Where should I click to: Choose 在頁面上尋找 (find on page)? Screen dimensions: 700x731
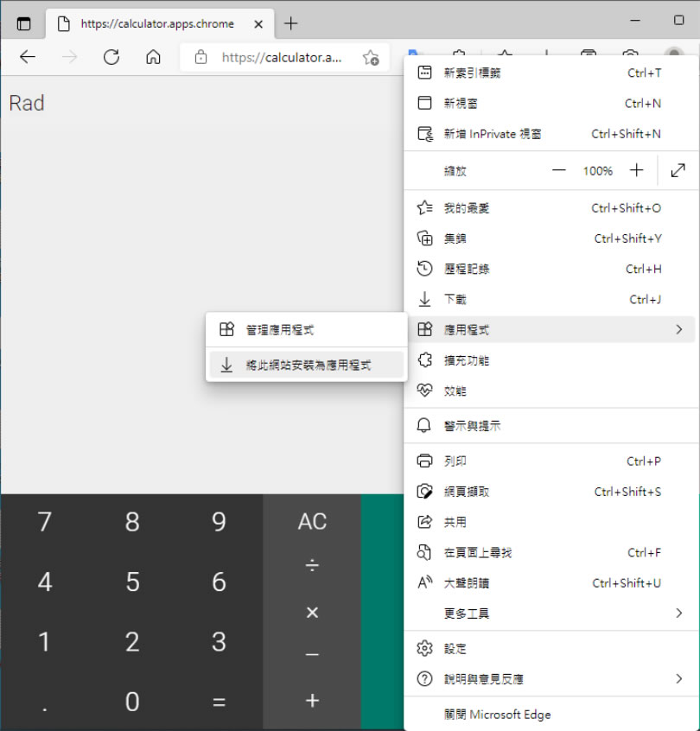[550, 552]
